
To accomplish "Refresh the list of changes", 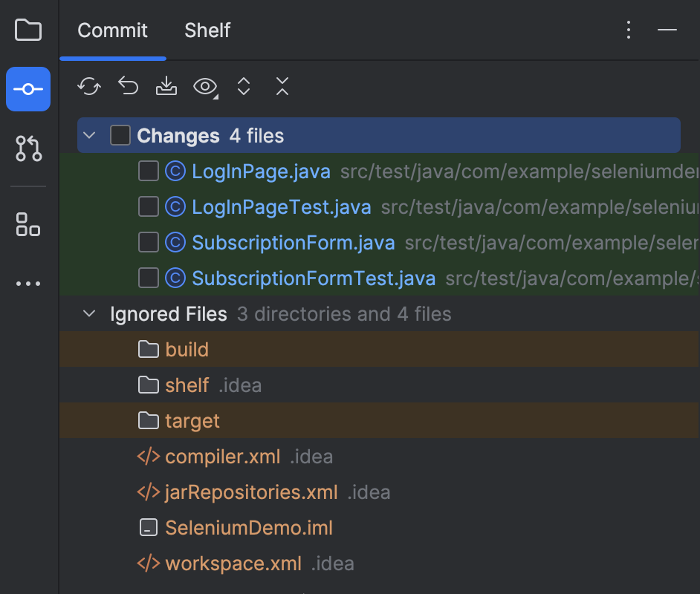I will coord(89,86).
